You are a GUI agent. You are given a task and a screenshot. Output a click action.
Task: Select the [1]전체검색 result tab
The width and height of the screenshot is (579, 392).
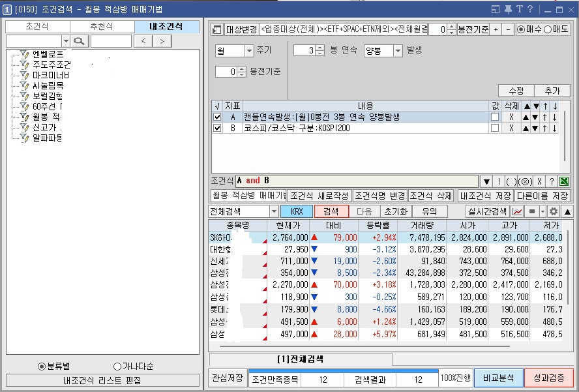click(300, 359)
